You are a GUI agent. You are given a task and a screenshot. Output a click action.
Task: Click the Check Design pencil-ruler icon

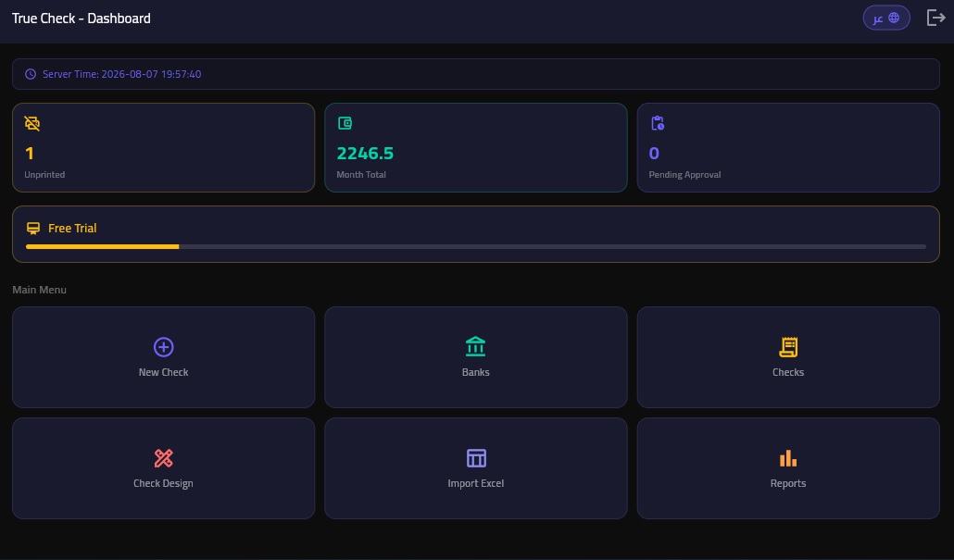pos(164,458)
